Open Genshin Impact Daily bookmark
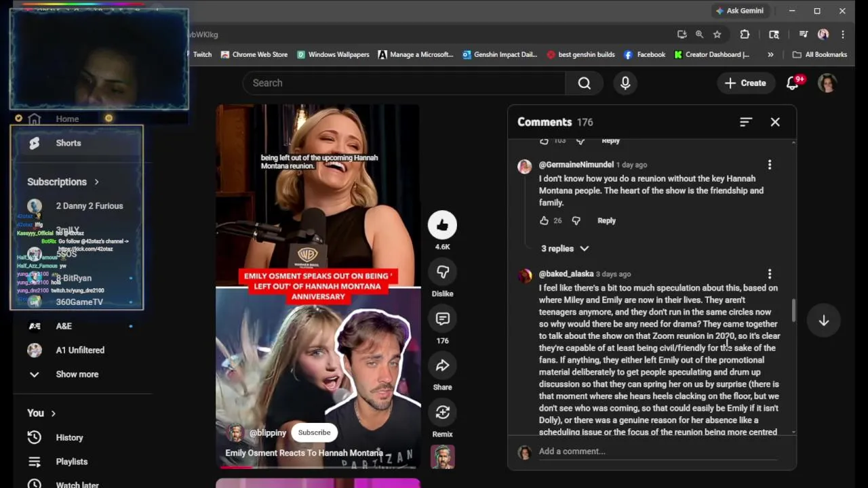 coord(500,54)
